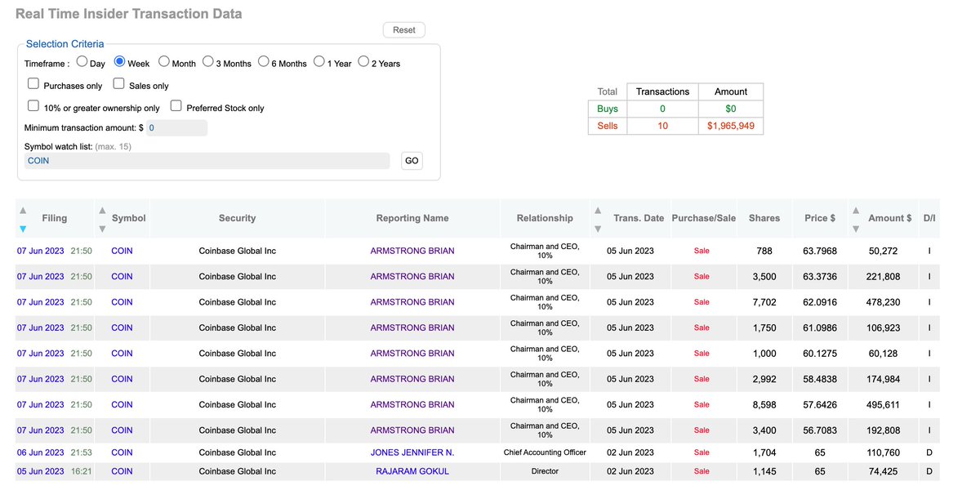Screen dimensions: 980x499
Task: Sort Trans. Date descending with down arrow
Action: click(598, 229)
